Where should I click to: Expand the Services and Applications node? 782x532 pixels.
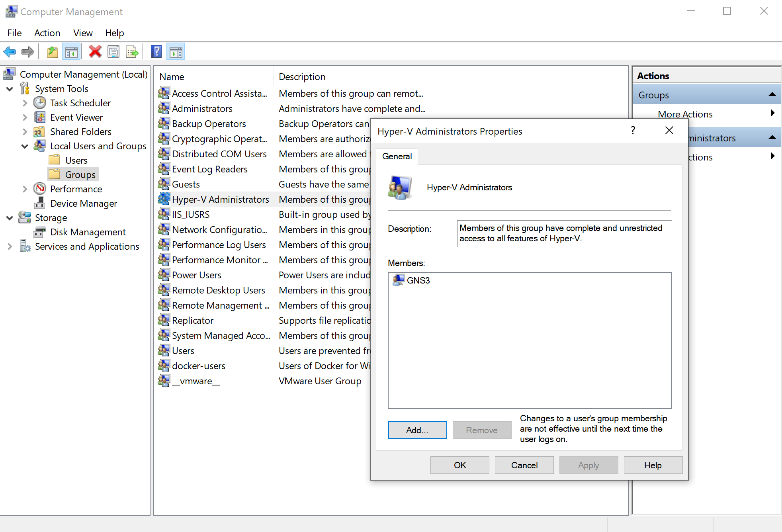pyautogui.click(x=10, y=246)
